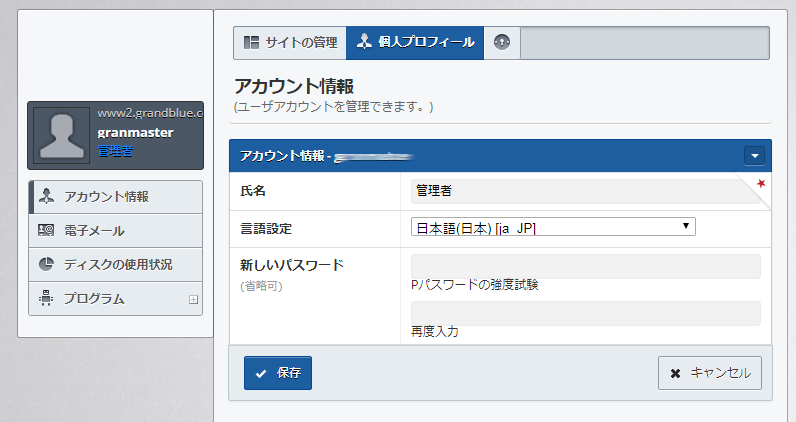796x422 pixels.
Task: Click the user avatar picture
Action: point(62,134)
